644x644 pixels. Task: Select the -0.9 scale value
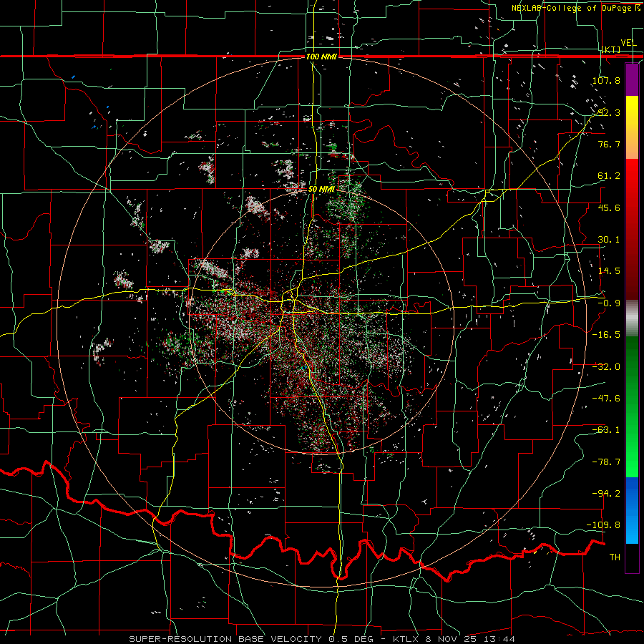pyautogui.click(x=609, y=303)
